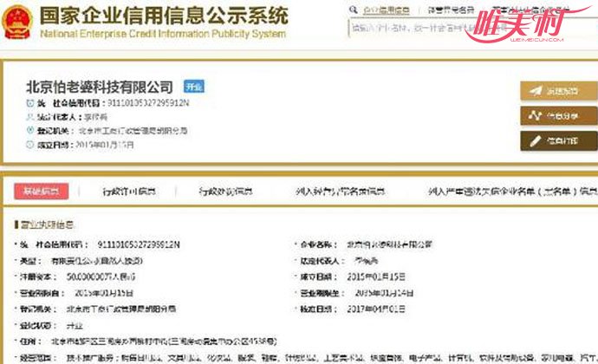598x364 pixels.
Task: Click the national emblem logo
Action: pos(17,23)
